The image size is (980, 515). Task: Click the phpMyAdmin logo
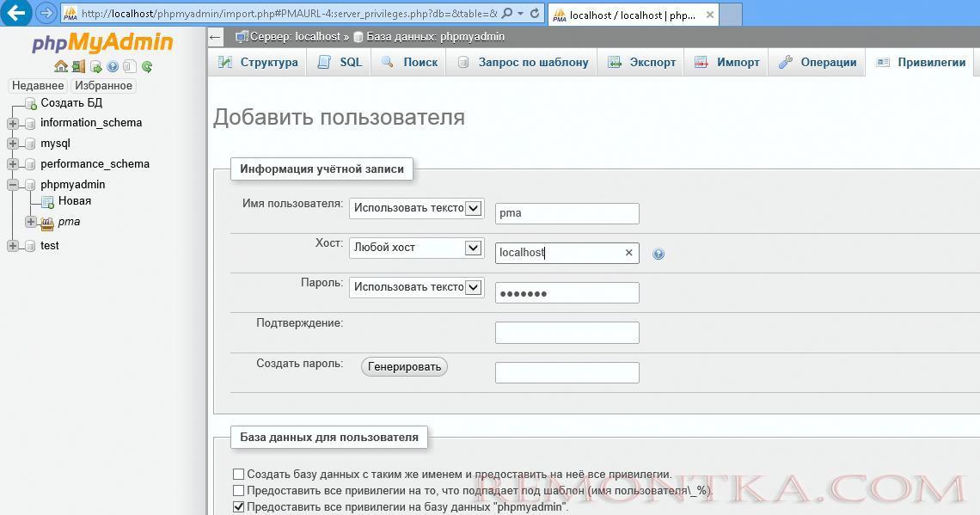point(102,42)
